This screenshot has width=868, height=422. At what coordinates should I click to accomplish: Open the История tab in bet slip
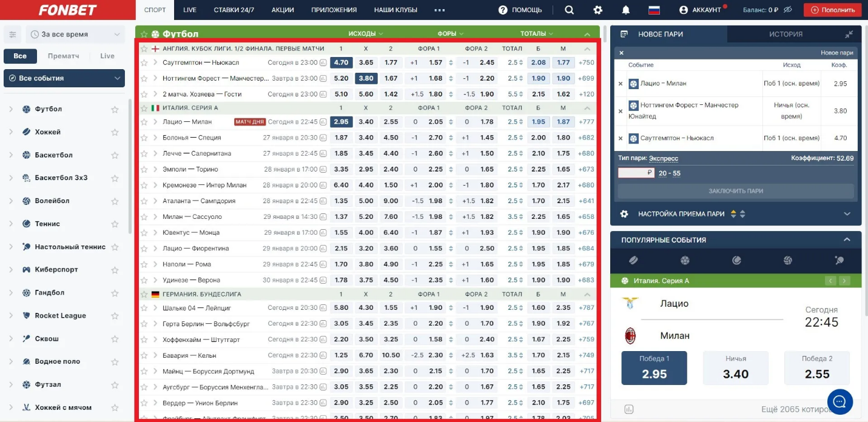[x=786, y=35]
